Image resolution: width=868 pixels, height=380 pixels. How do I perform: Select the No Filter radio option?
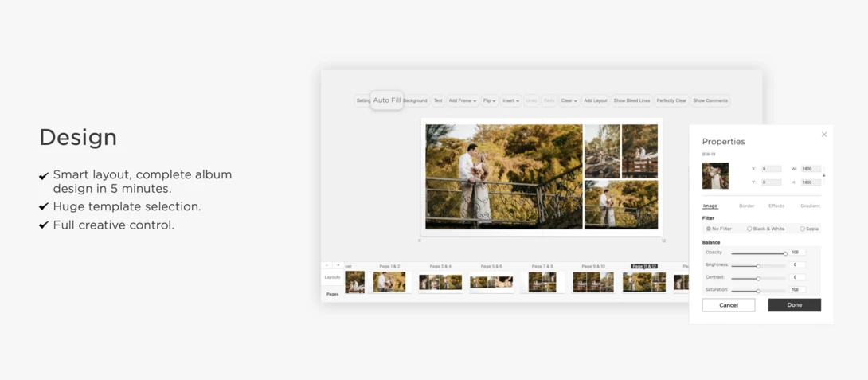pyautogui.click(x=718, y=229)
